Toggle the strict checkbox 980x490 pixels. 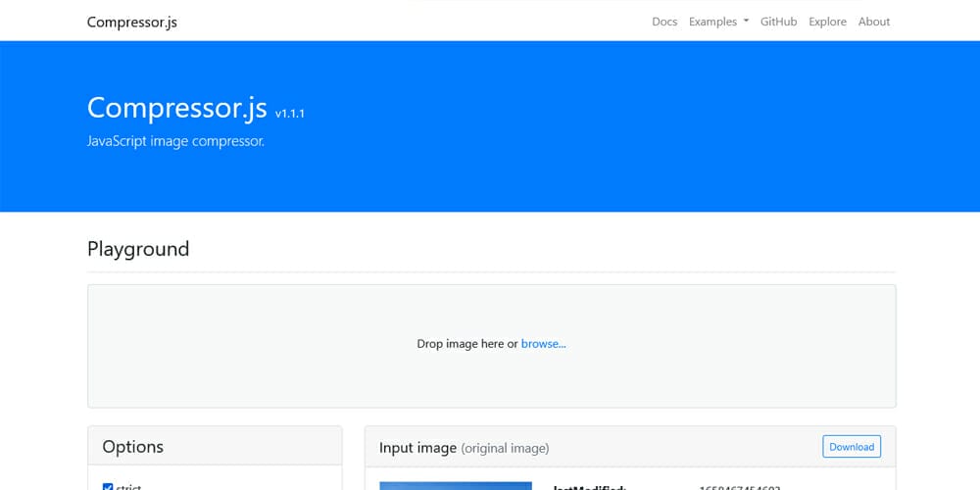click(108, 487)
